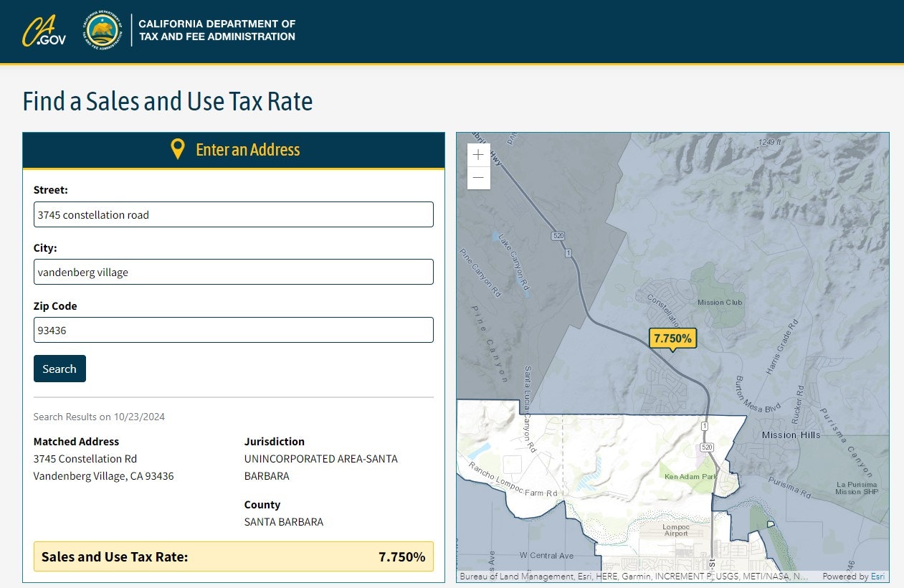Open the Esri attribution link
Image resolution: width=904 pixels, height=588 pixels.
[x=877, y=576]
